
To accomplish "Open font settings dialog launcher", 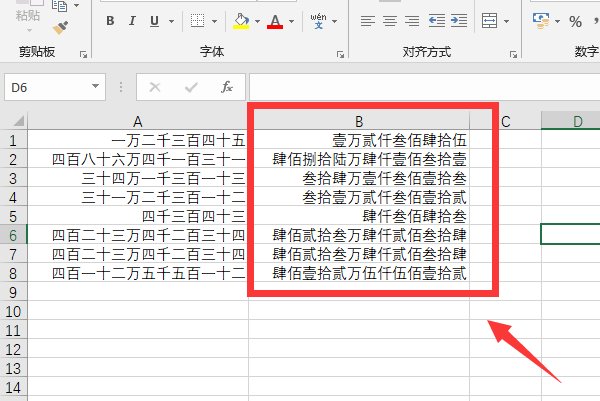I will pos(340,55).
